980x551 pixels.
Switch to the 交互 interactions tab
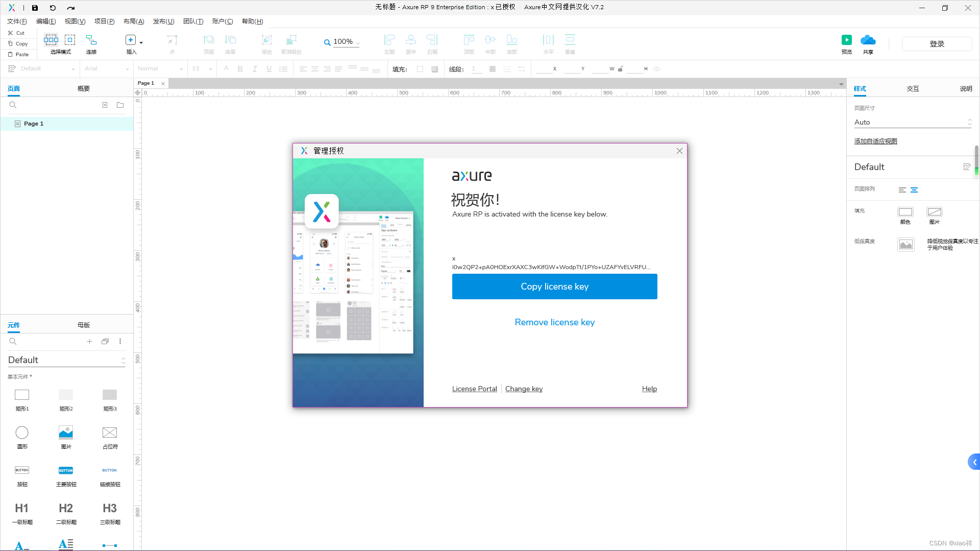click(913, 89)
